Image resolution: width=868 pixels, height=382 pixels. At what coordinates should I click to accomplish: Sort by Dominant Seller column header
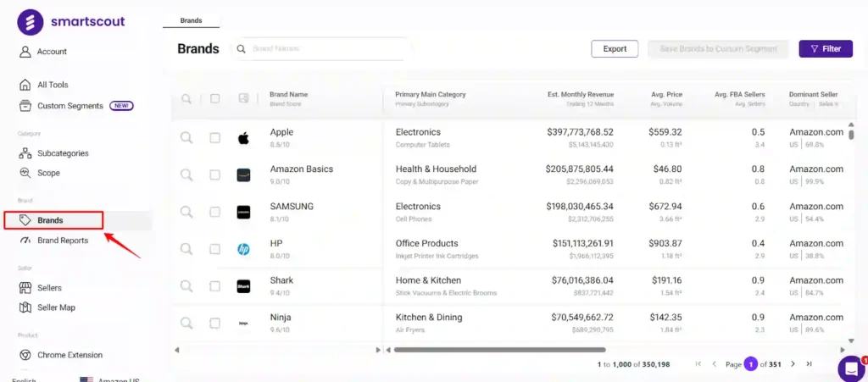(x=813, y=95)
